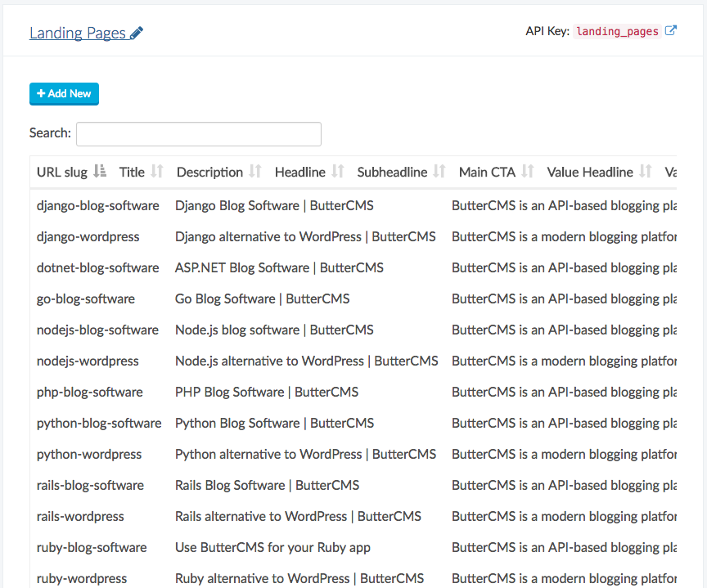This screenshot has width=707, height=588.
Task: Click title 'Node.js alternative to WordPress | ButterCMS'
Action: [307, 361]
